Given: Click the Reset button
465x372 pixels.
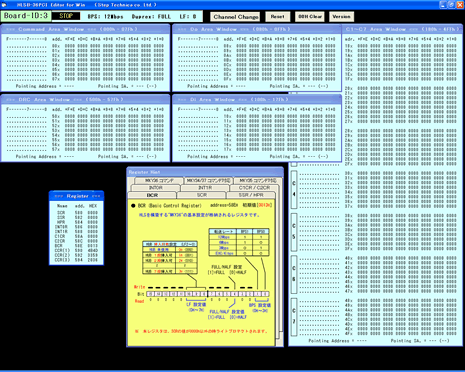Looking at the screenshot, I should [278, 17].
